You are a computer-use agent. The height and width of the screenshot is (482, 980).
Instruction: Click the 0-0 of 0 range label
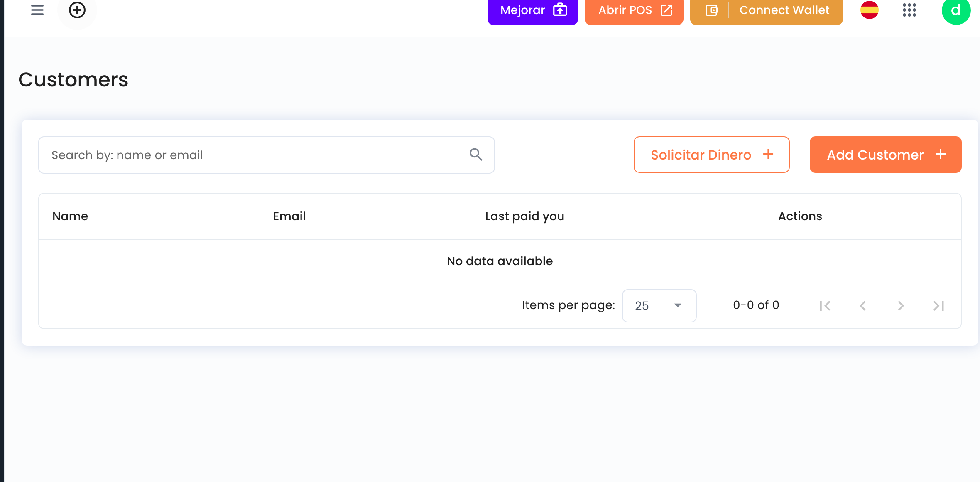pyautogui.click(x=756, y=305)
